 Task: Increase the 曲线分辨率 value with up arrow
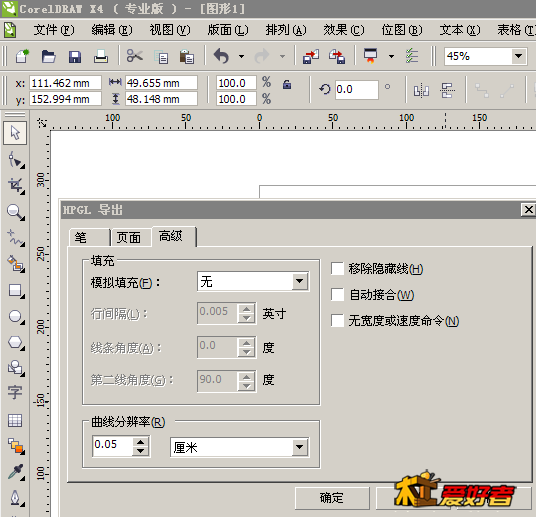140,441
